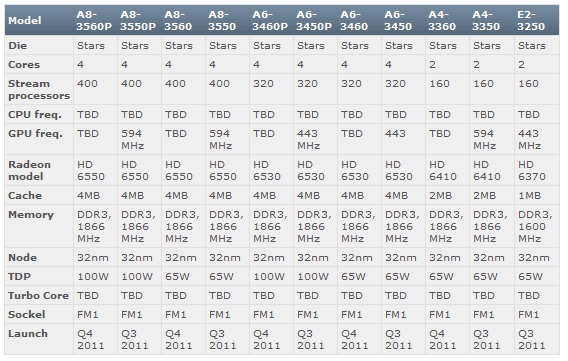Click the Cores row label

(x=24, y=64)
